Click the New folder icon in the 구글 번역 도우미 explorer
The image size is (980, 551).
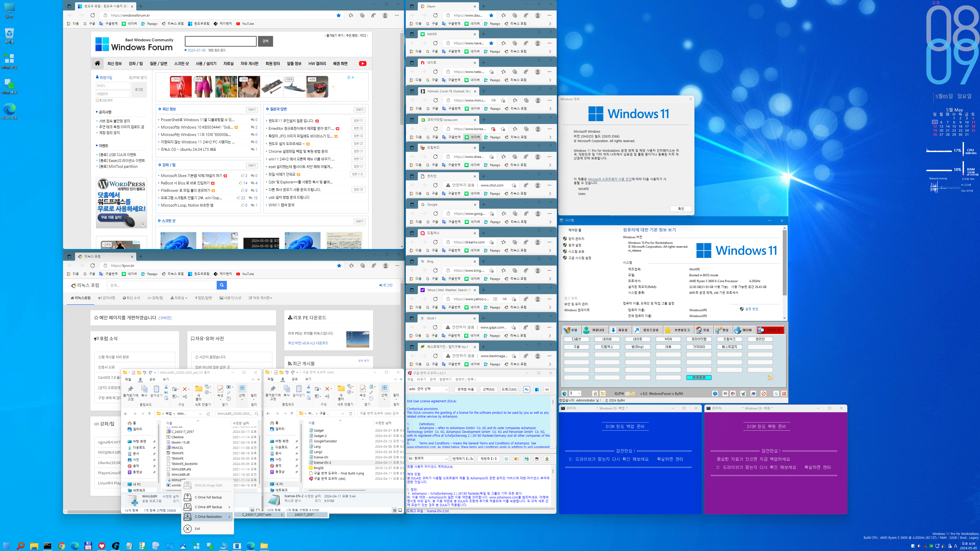341,389
